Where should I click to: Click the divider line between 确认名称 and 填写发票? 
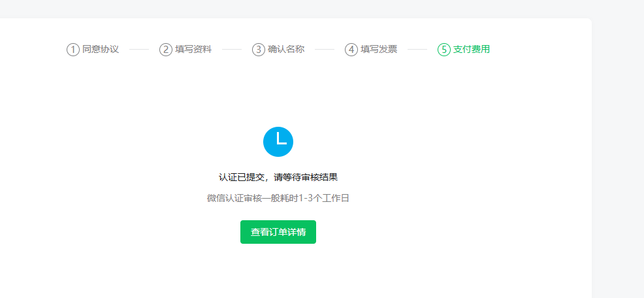click(x=325, y=50)
